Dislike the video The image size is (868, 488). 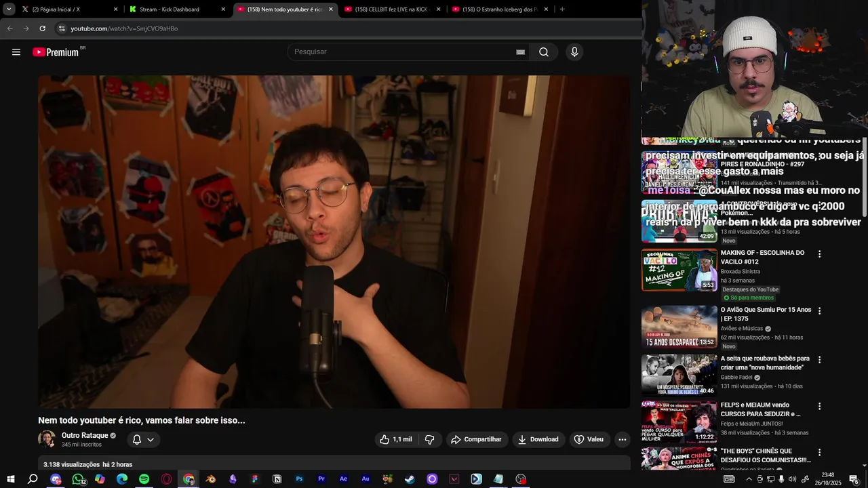click(430, 439)
